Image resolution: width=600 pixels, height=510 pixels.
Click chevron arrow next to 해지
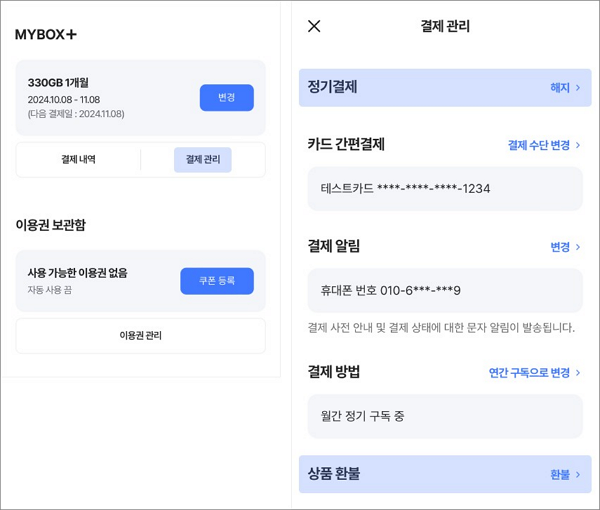click(x=578, y=88)
